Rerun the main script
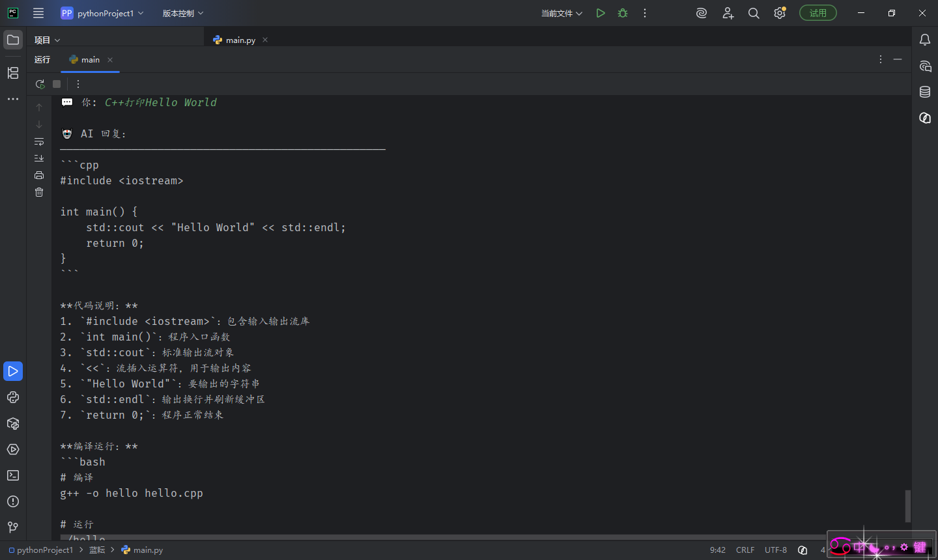The height and width of the screenshot is (560, 938). pyautogui.click(x=40, y=84)
